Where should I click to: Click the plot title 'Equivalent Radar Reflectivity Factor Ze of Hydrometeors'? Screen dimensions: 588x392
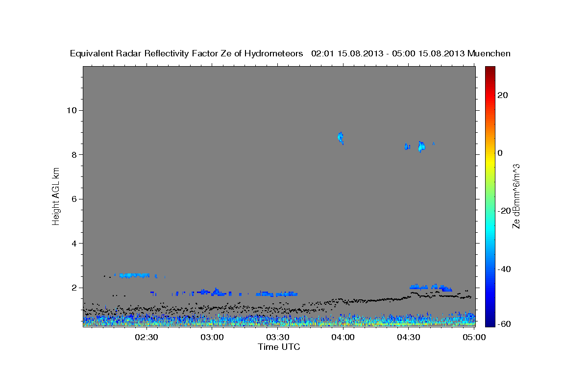pyautogui.click(x=187, y=53)
